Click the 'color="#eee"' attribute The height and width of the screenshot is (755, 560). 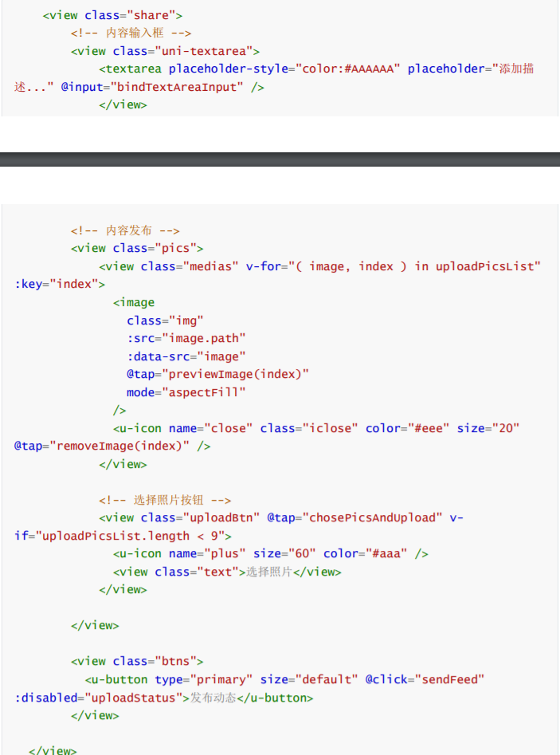point(408,428)
